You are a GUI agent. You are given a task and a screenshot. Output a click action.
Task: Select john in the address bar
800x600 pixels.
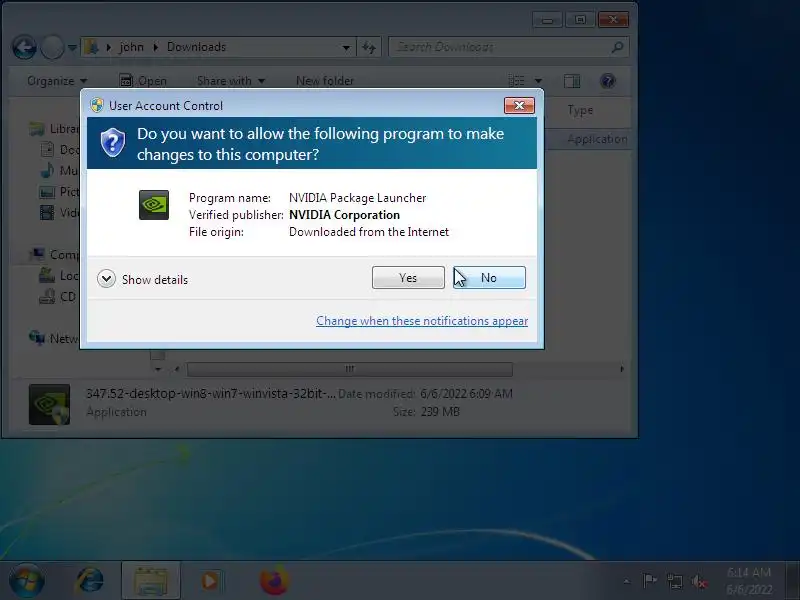point(132,47)
